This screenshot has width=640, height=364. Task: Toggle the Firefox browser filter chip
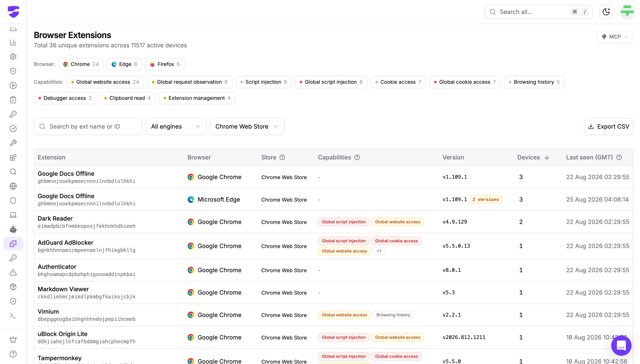[x=165, y=64]
